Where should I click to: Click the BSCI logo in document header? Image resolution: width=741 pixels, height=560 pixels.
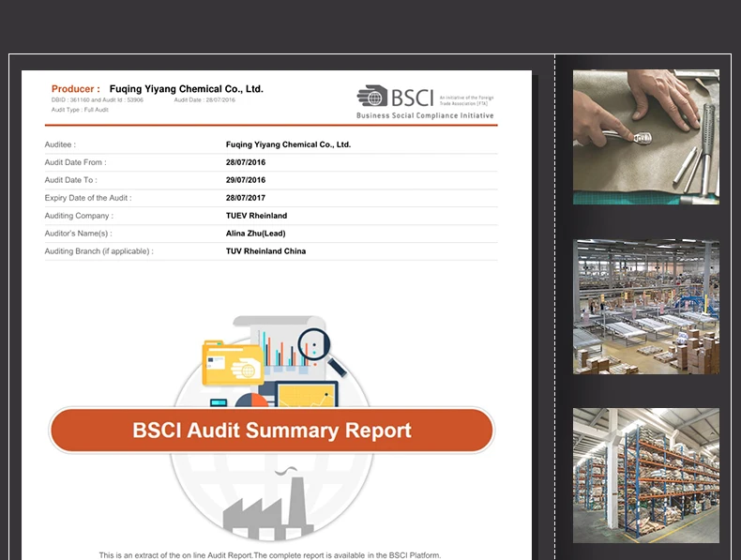[x=425, y=102]
